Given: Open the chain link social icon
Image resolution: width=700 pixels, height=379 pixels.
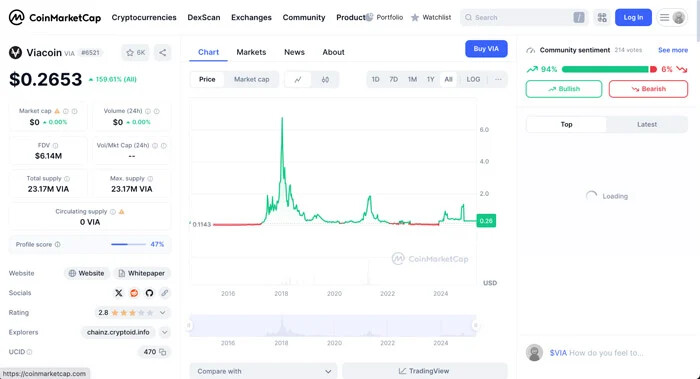Looking at the screenshot, I should pyautogui.click(x=164, y=293).
